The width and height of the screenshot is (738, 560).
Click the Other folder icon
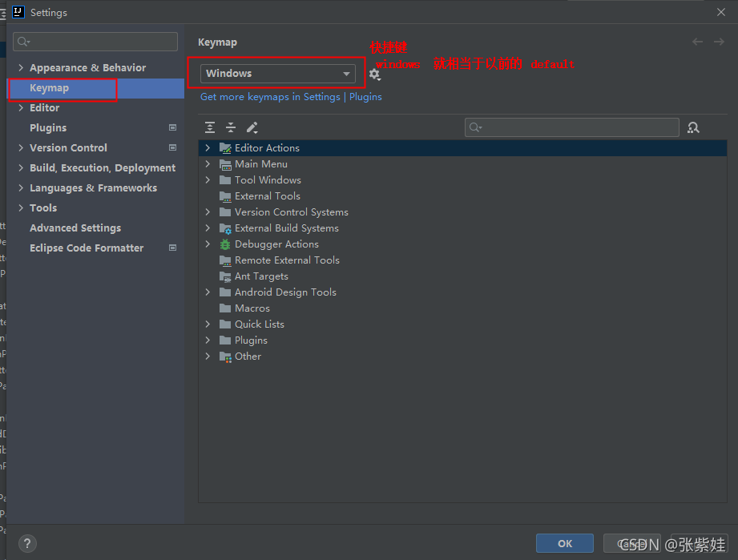pyautogui.click(x=225, y=357)
